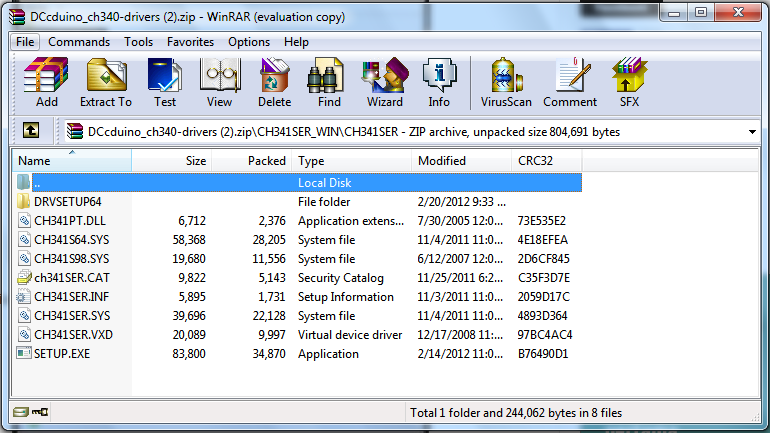Click the ch341SER.CAT catalog icon
Viewport: 770px width, 433px height.
tap(24, 277)
